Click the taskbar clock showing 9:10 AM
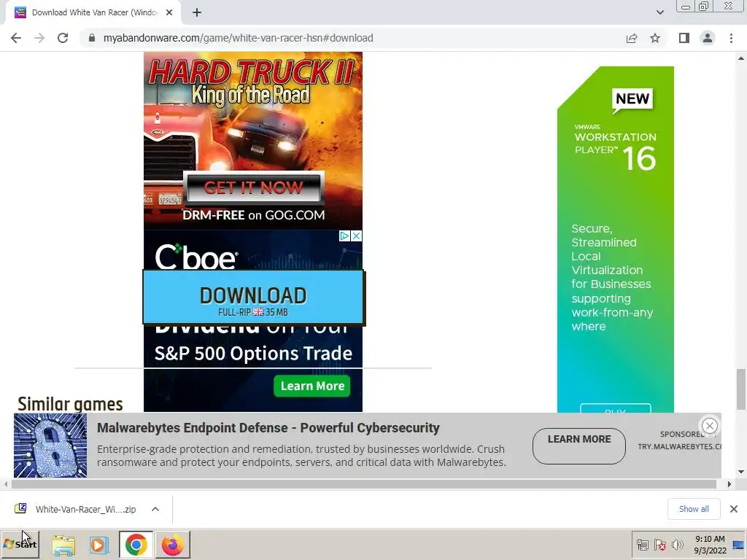The image size is (747, 560). (x=710, y=545)
